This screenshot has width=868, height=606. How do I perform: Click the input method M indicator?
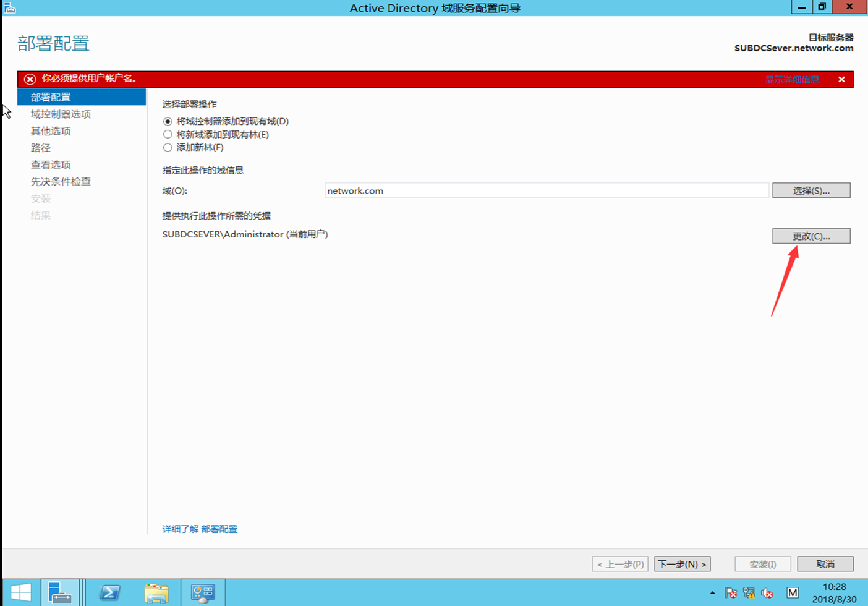coord(793,592)
